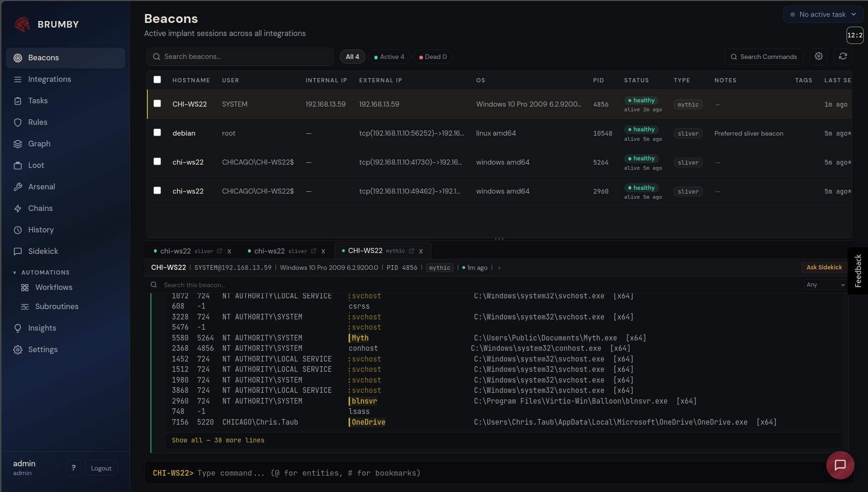The height and width of the screenshot is (492, 868).
Task: Click the help question mark button
Action: (73, 468)
